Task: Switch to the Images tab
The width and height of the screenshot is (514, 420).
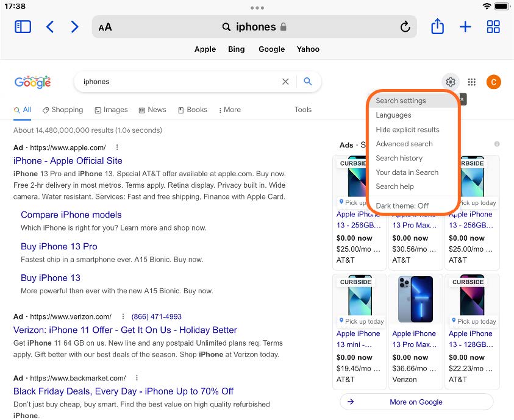Action: point(111,110)
